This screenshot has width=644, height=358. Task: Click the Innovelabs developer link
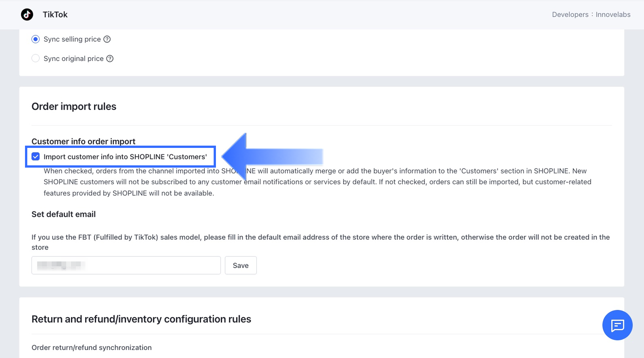tap(613, 14)
